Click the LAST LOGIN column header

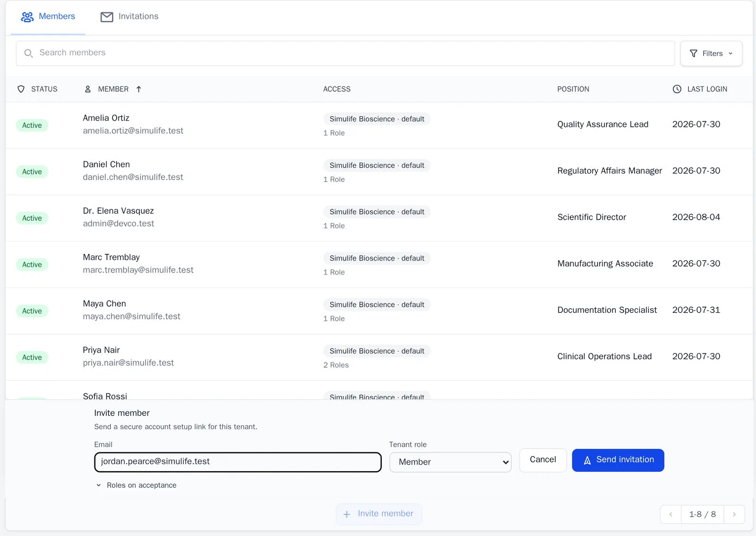[707, 89]
